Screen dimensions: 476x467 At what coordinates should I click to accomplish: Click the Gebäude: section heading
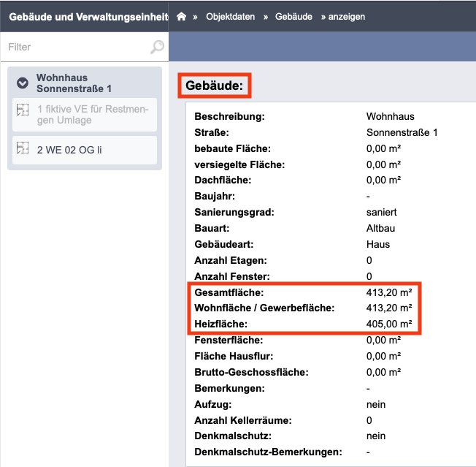tap(215, 86)
